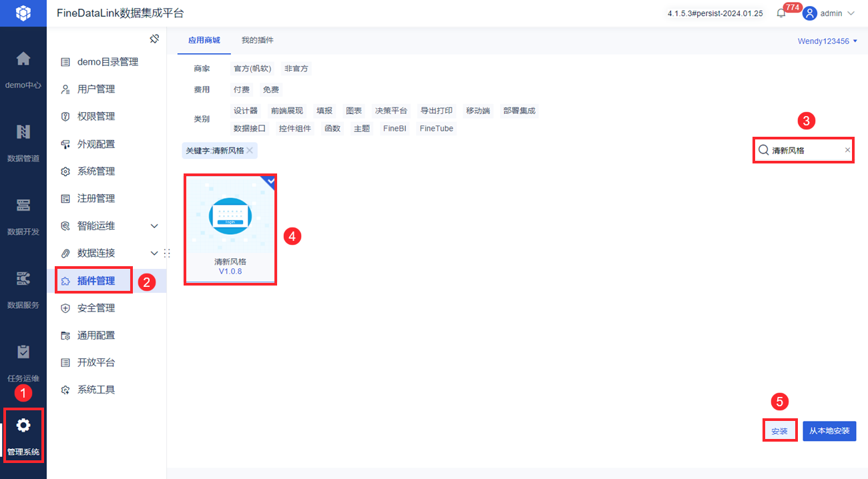Open 外观配置 menu entry
Viewport: 868px width, 479px height.
point(96,144)
